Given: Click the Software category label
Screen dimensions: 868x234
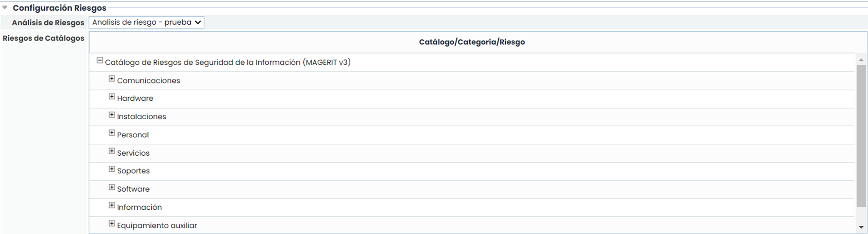Looking at the screenshot, I should [133, 189].
